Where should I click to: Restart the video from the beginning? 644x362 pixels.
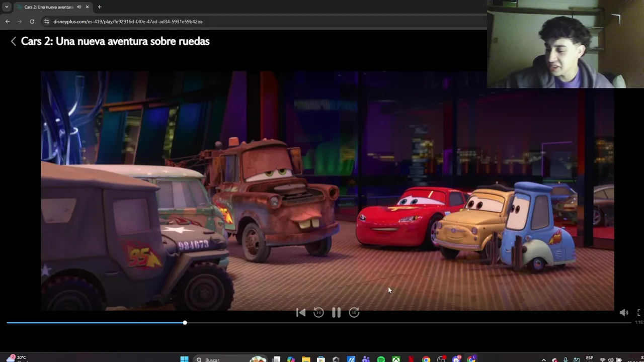tap(301, 313)
